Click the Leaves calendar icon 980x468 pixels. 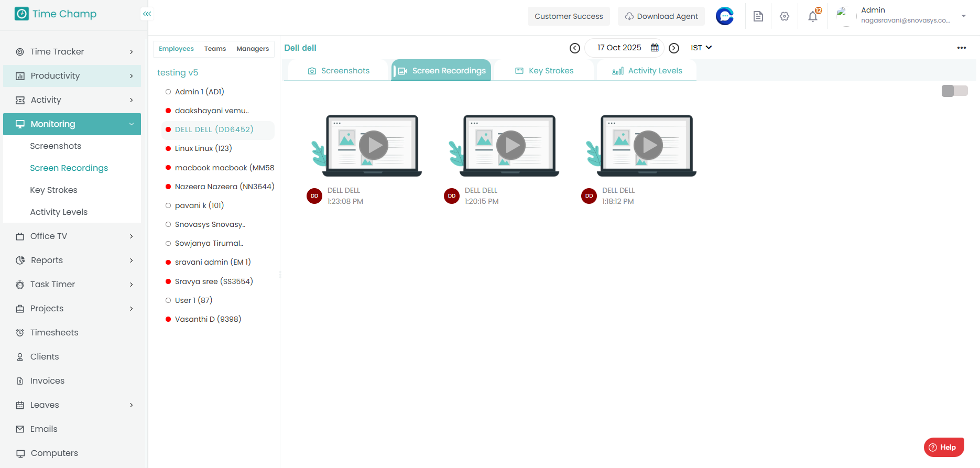coord(20,405)
